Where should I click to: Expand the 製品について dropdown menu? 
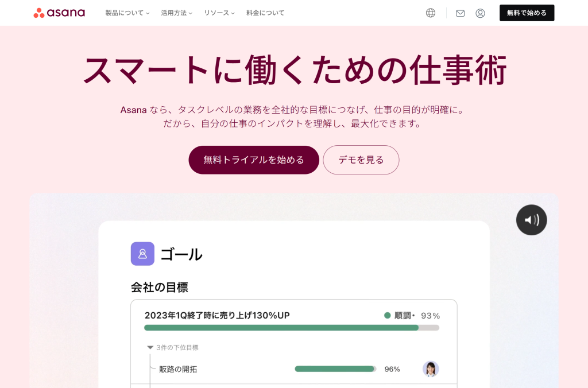[127, 13]
